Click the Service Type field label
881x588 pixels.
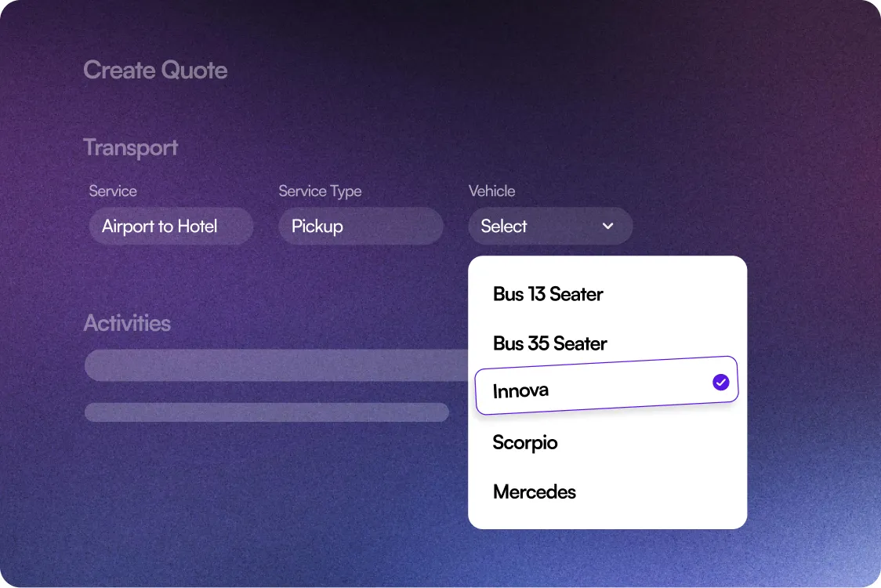pyautogui.click(x=320, y=191)
